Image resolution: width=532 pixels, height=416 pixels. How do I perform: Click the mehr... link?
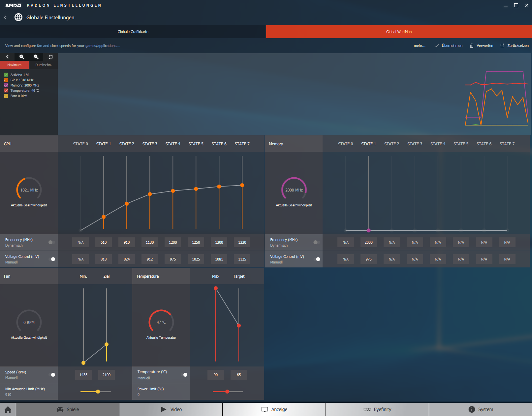420,46
